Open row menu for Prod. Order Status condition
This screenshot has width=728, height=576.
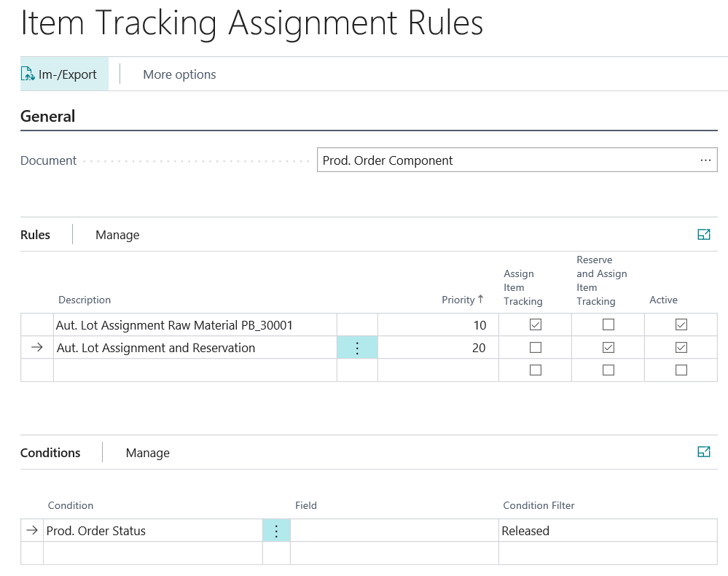point(276,531)
